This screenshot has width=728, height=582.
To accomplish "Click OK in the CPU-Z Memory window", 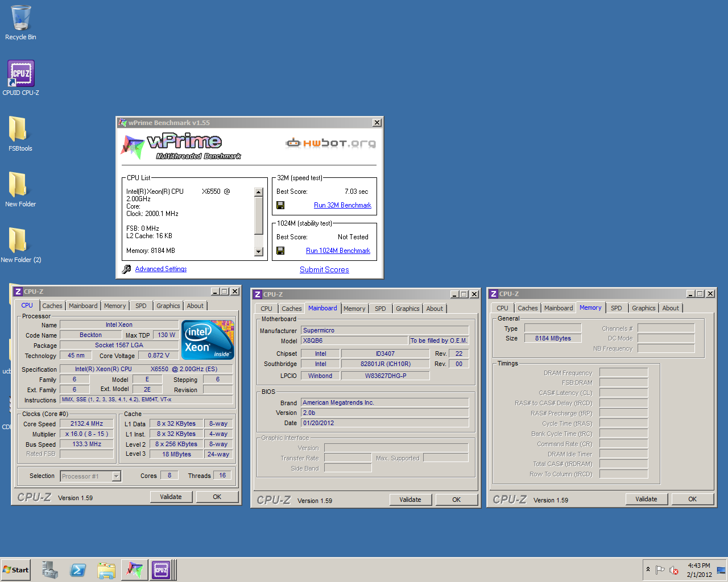I will [x=692, y=499].
